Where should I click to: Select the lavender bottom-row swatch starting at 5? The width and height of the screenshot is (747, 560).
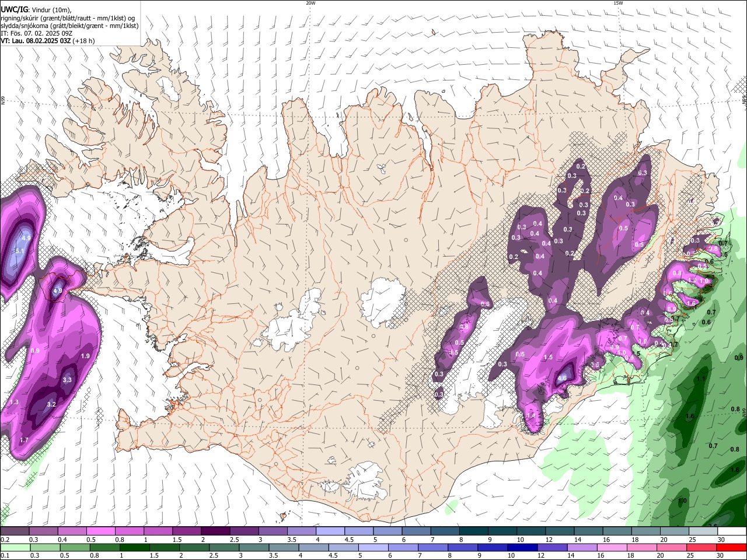[373, 547]
